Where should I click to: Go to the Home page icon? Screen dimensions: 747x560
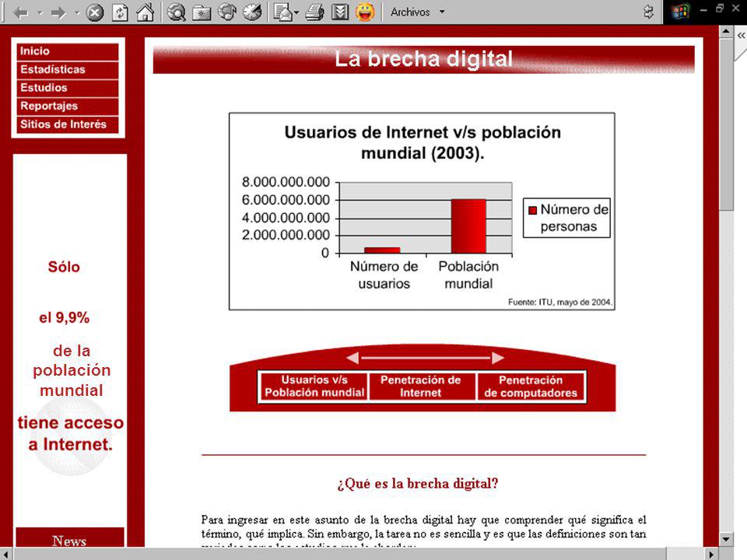pos(146,12)
